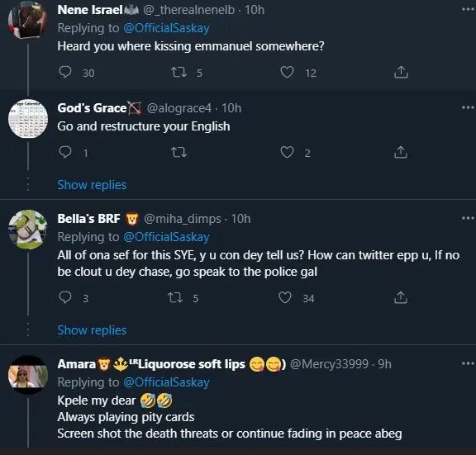
Task: Open Amara's username @Mercy33999
Action: (x=329, y=363)
